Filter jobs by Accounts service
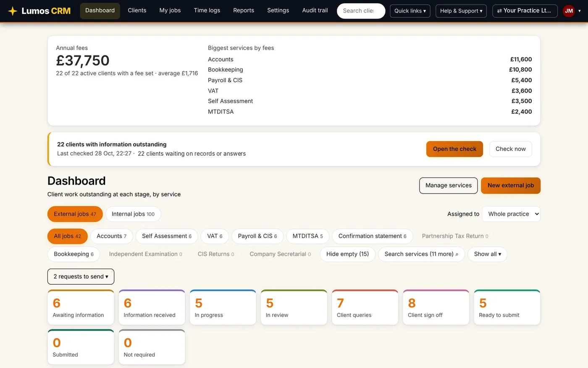Viewport: 588px width, 368px height. point(112,236)
